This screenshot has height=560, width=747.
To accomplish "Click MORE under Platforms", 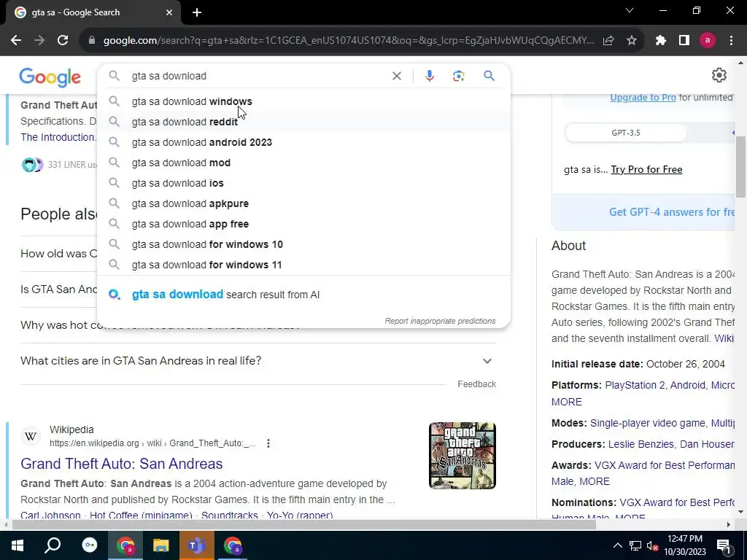I will 566,402.
